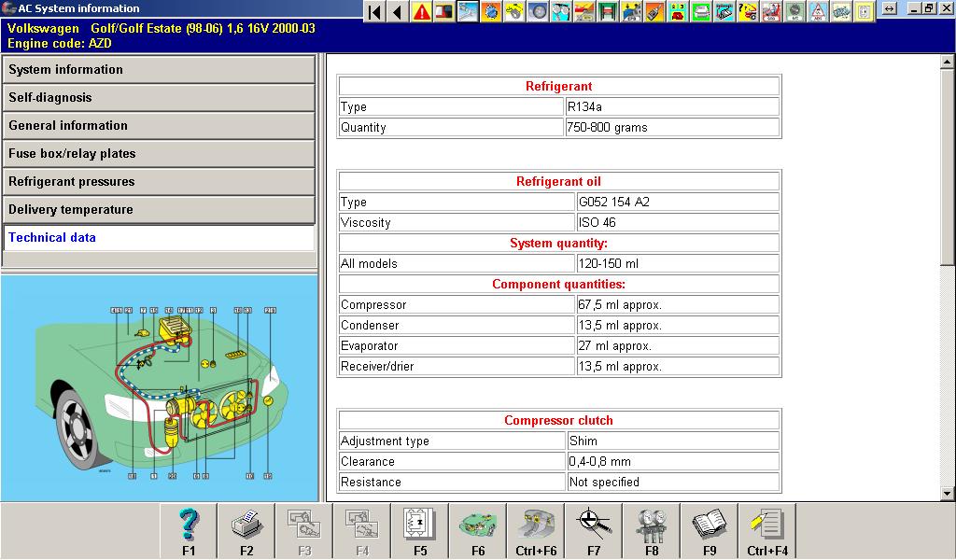This screenshot has width=956, height=560.
Task: Open help with the F1 question mark
Action: click(x=189, y=531)
